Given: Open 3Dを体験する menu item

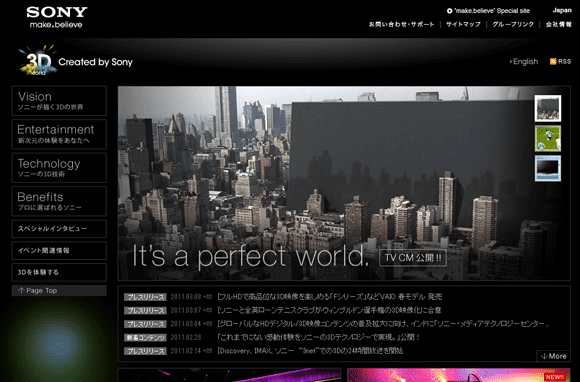Looking at the screenshot, I should click(x=59, y=272).
